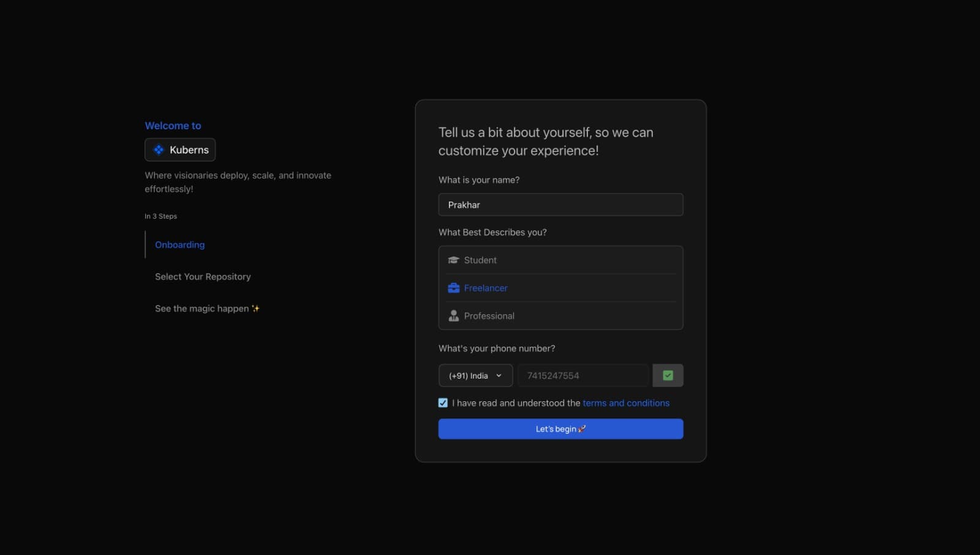Screen dimensions: 980x555
Task: Click the person icon beside Professional
Action: 453,315
